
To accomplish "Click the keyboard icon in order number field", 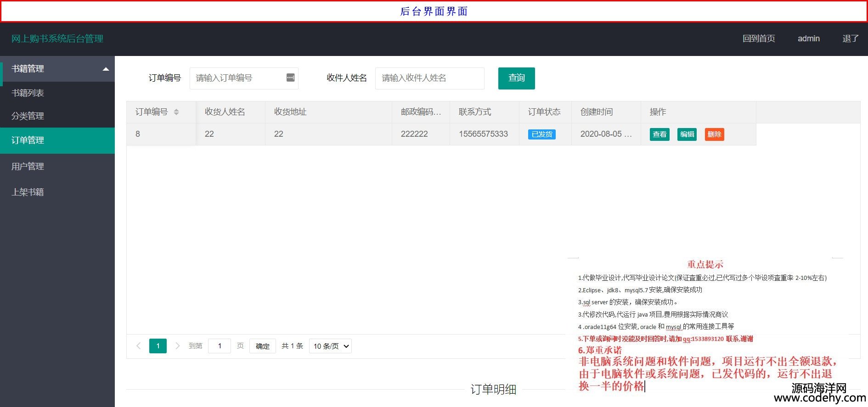I will [290, 78].
